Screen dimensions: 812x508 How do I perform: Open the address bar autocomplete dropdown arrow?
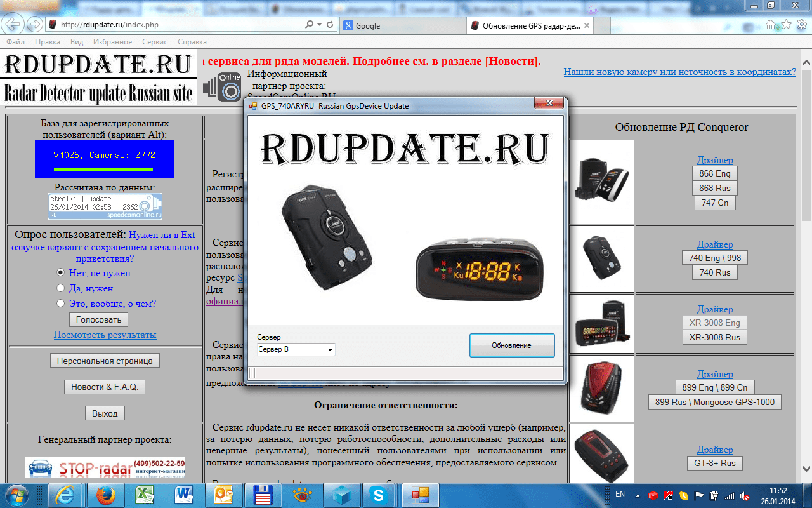click(319, 25)
